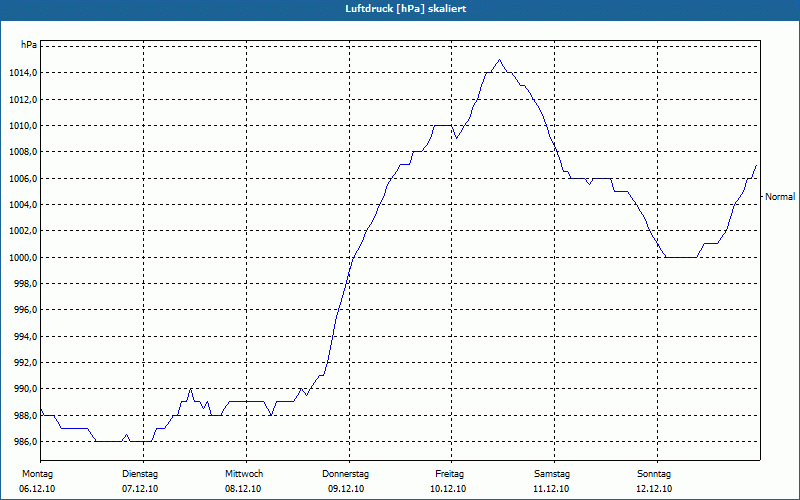This screenshot has width=800, height=500.
Task: Click the date 12.12.10
Action: (x=654, y=489)
